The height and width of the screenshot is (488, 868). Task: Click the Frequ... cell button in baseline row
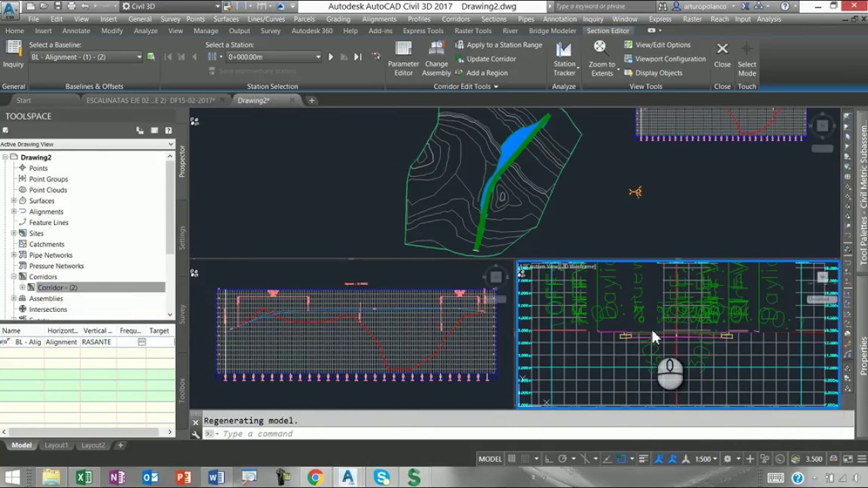142,342
